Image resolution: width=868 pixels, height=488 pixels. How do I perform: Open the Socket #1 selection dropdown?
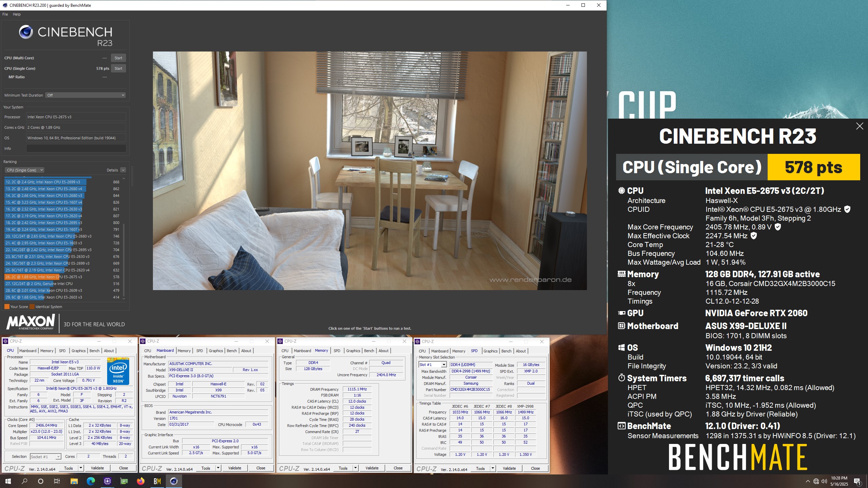pyautogui.click(x=46, y=457)
